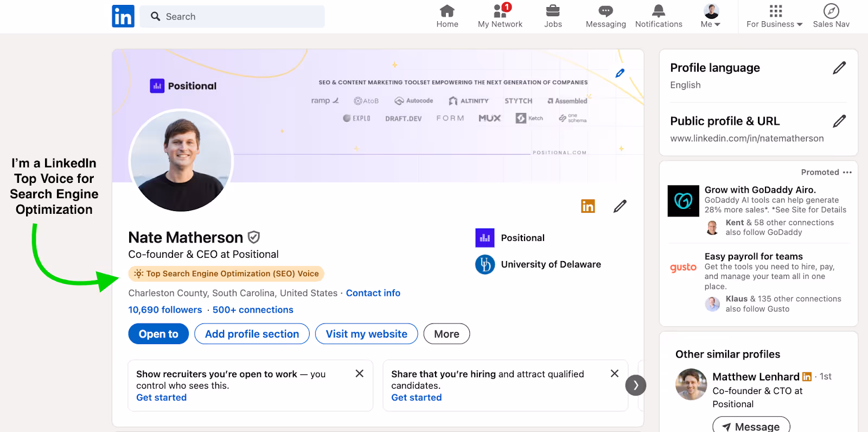Screen dimensions: 868x432
Task: Open the Promoted ad options ellipsis
Action: [x=847, y=172]
